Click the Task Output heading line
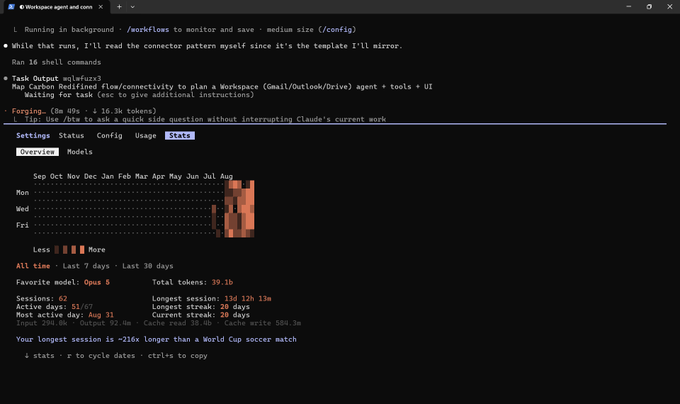680x404 pixels. [56, 78]
